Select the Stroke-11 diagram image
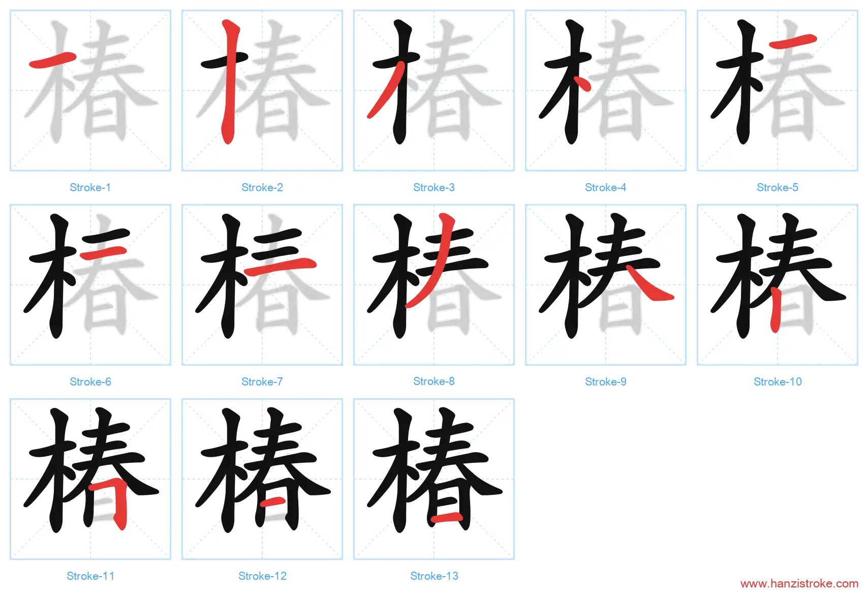 tap(90, 479)
